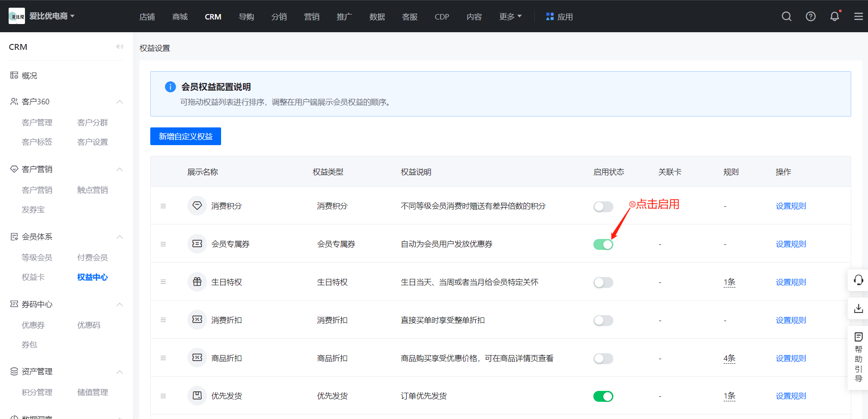Click 新增自定义权益 button
868x419 pixels.
point(186,136)
